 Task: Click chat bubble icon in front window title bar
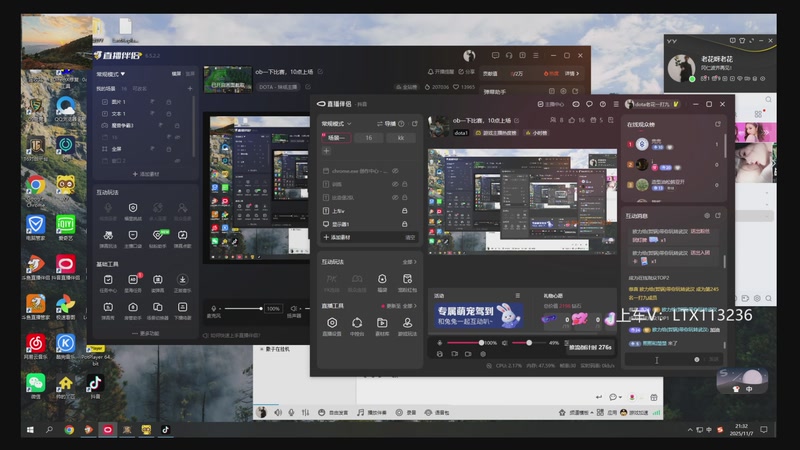589,104
